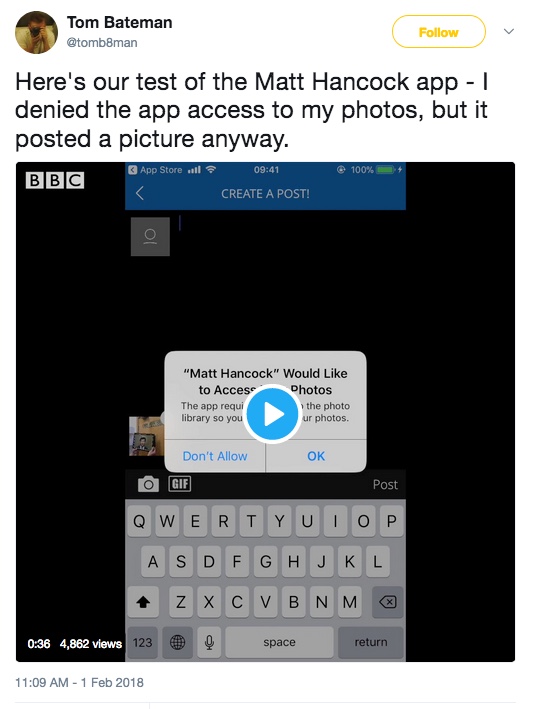Click the tweet timestamp 11:09 AM - 1 Feb 2018

[x=80, y=682]
